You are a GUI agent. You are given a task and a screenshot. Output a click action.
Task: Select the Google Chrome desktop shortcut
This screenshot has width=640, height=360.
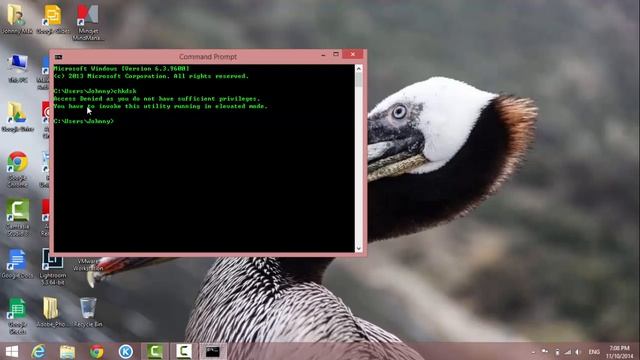coord(18,169)
